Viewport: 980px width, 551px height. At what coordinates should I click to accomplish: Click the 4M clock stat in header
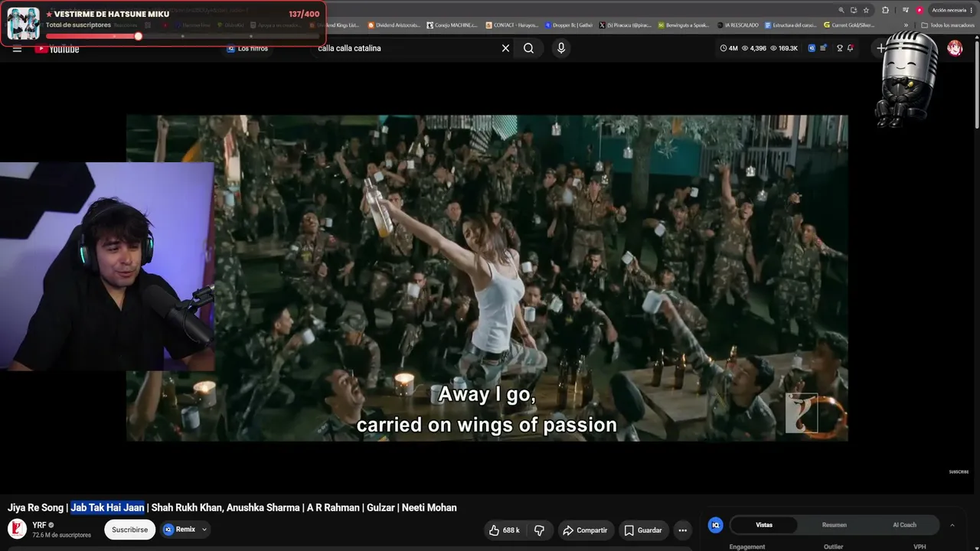point(729,48)
